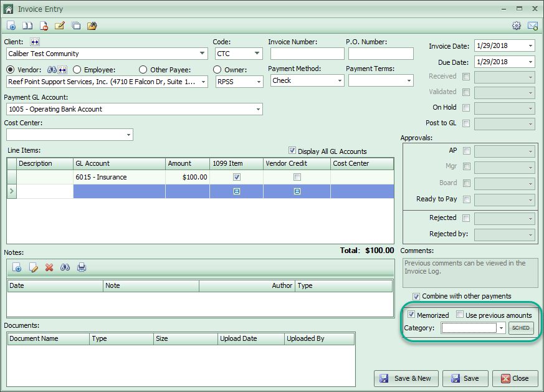Screen dimensions: 544x392
Task: Open settings with the gear icon
Action: tap(517, 26)
